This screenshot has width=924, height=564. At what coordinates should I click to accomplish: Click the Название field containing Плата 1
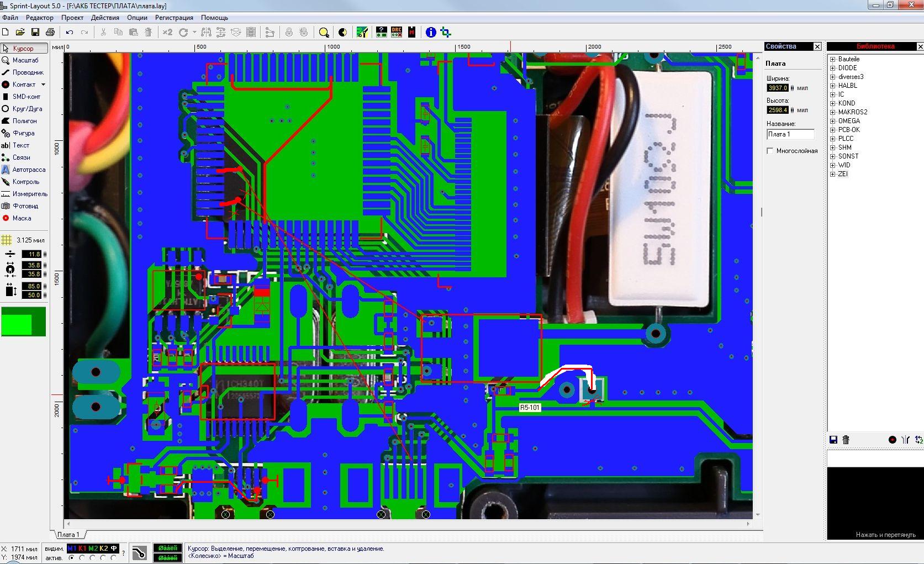(790, 134)
